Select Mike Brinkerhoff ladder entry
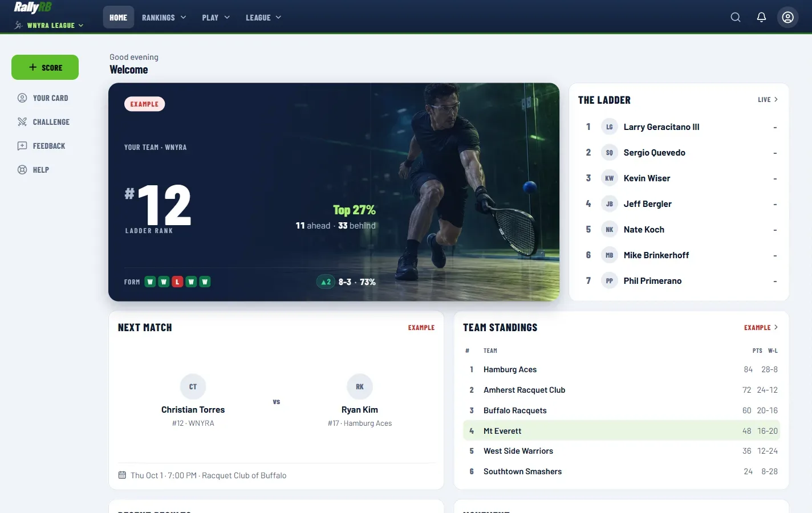 point(679,255)
